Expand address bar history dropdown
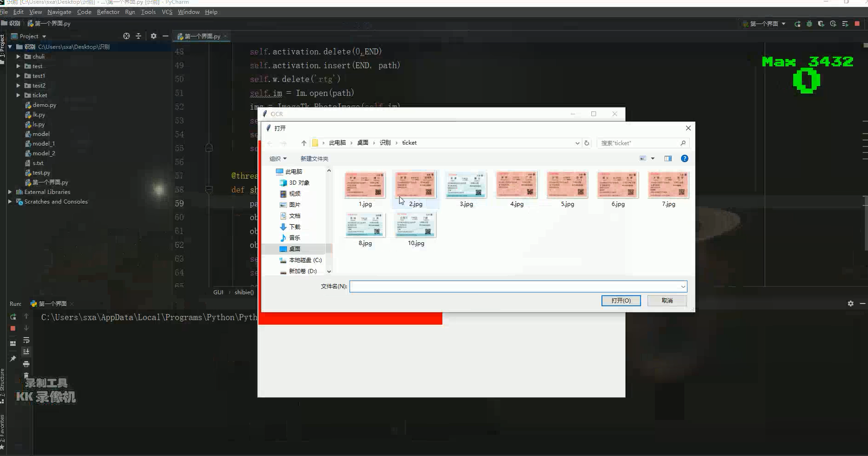The height and width of the screenshot is (456, 868). (x=577, y=143)
